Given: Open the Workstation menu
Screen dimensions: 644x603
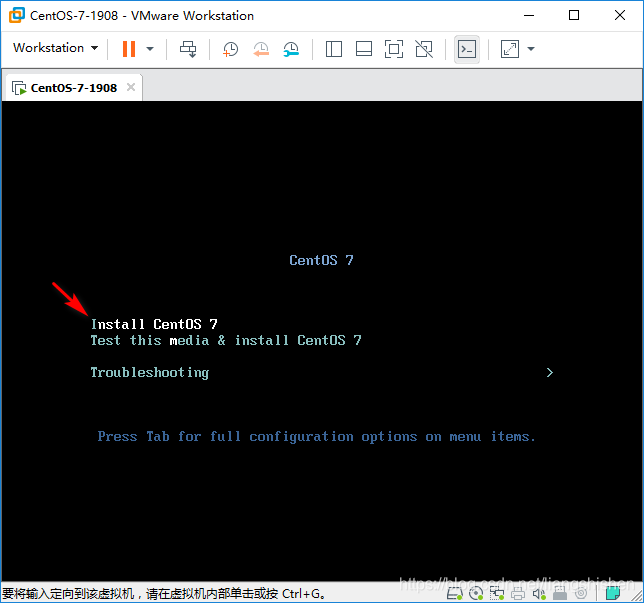Looking at the screenshot, I should coord(55,48).
